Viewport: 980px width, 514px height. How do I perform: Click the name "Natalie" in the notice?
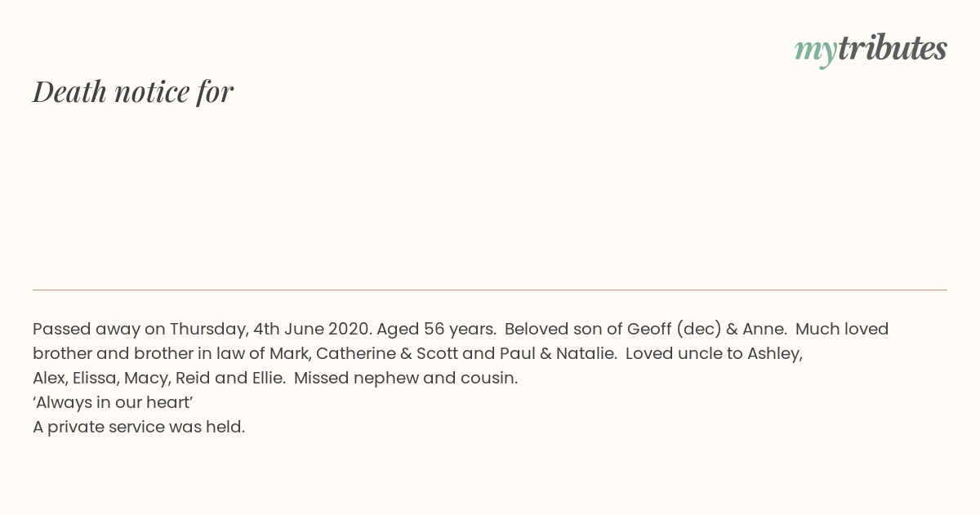586,353
